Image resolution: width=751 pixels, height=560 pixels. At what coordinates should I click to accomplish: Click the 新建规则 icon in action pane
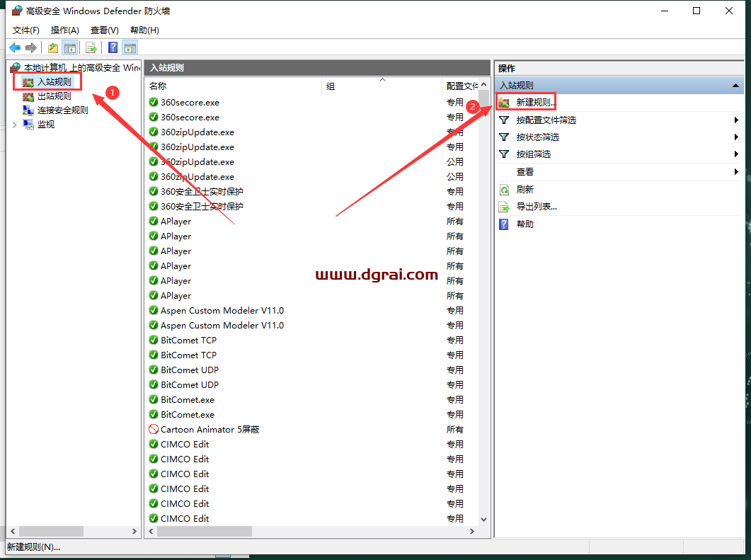click(x=504, y=103)
